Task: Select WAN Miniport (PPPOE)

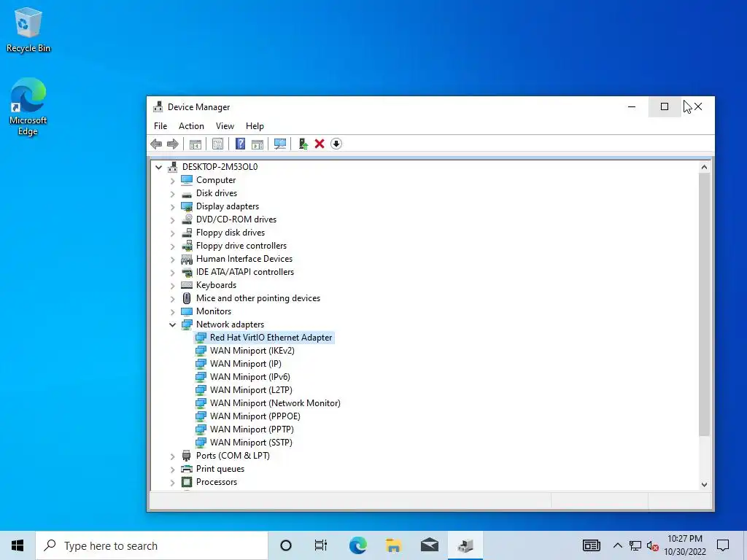Action: pyautogui.click(x=255, y=416)
